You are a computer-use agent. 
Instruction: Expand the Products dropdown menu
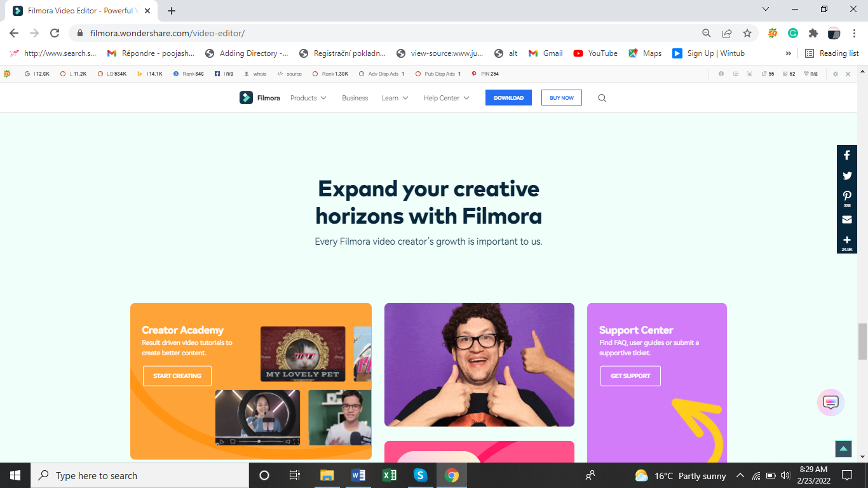point(309,98)
